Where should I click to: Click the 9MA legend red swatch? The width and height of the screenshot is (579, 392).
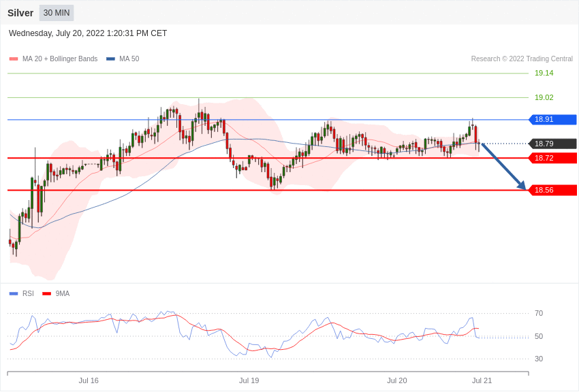tap(47, 294)
